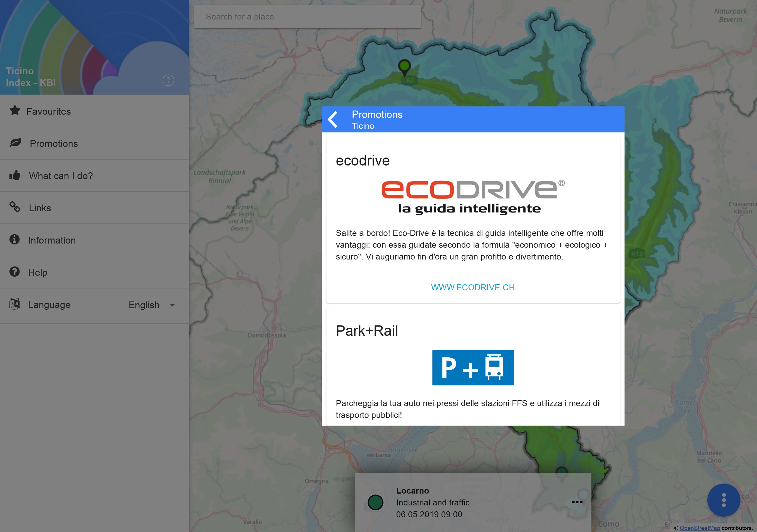The width and height of the screenshot is (757, 532).
Task: Click the Information circle icon
Action: pyautogui.click(x=14, y=239)
